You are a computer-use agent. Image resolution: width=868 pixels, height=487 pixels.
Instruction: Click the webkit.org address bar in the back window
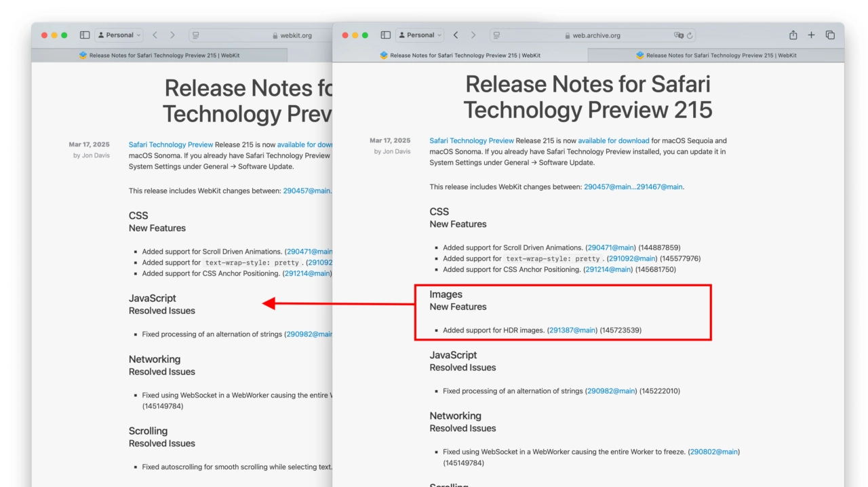[296, 35]
